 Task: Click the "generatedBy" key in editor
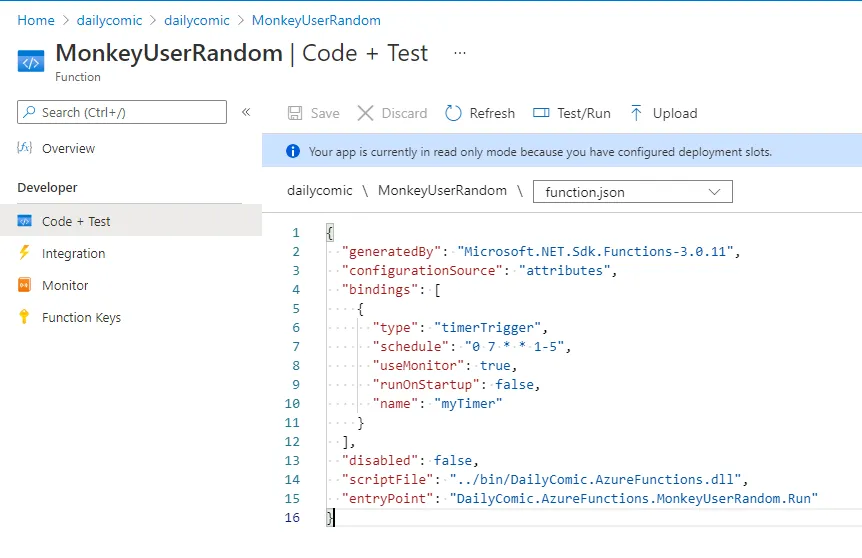point(391,252)
